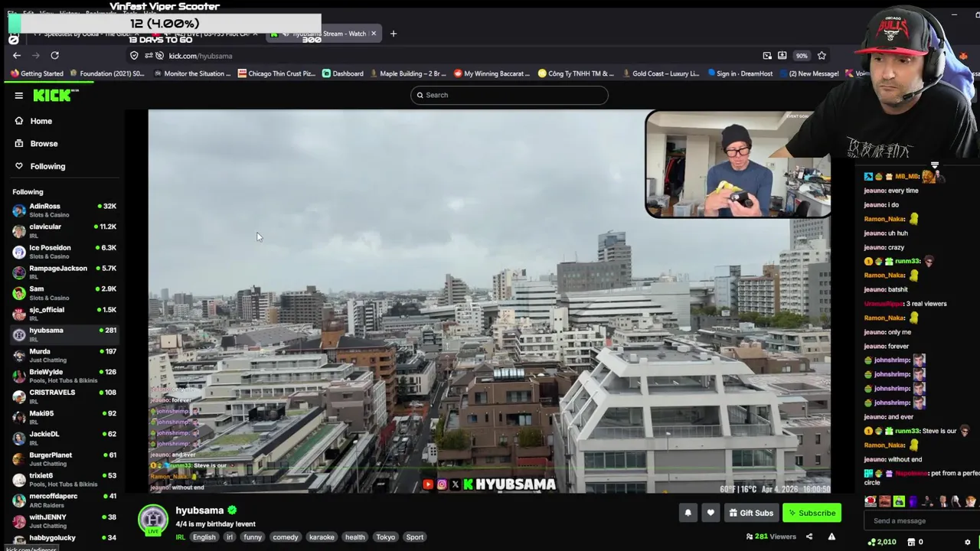Select the karaoke tag
980x551 pixels.
pyautogui.click(x=322, y=537)
